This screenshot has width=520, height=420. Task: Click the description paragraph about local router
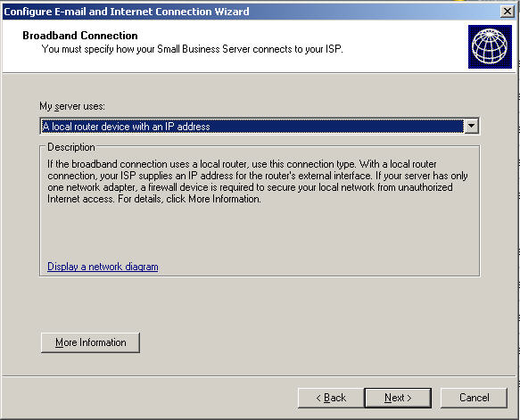tap(258, 181)
